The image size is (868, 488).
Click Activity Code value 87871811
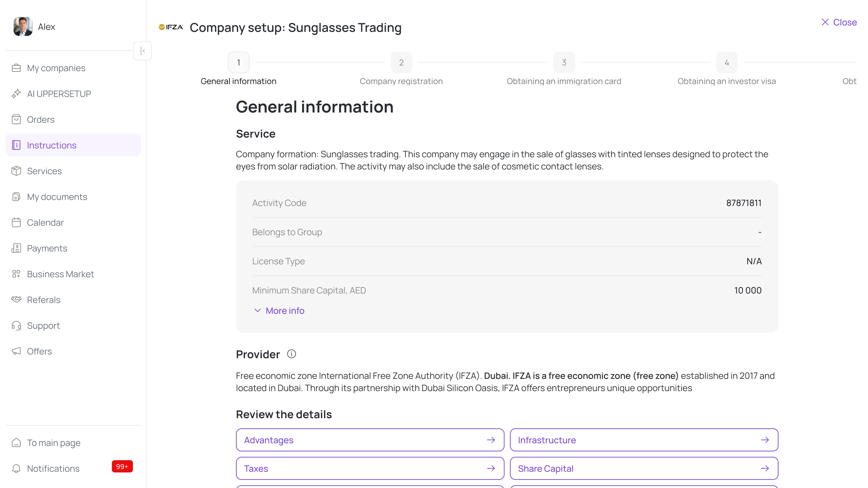tap(744, 203)
